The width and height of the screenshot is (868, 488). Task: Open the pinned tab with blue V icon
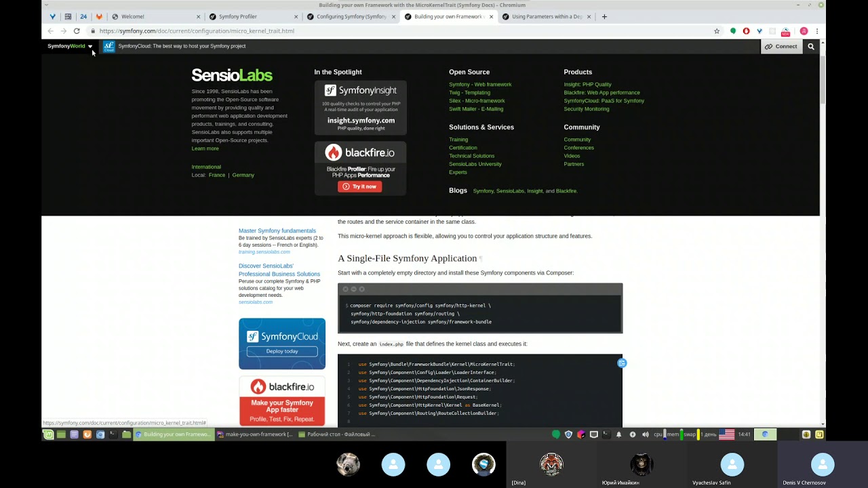52,16
